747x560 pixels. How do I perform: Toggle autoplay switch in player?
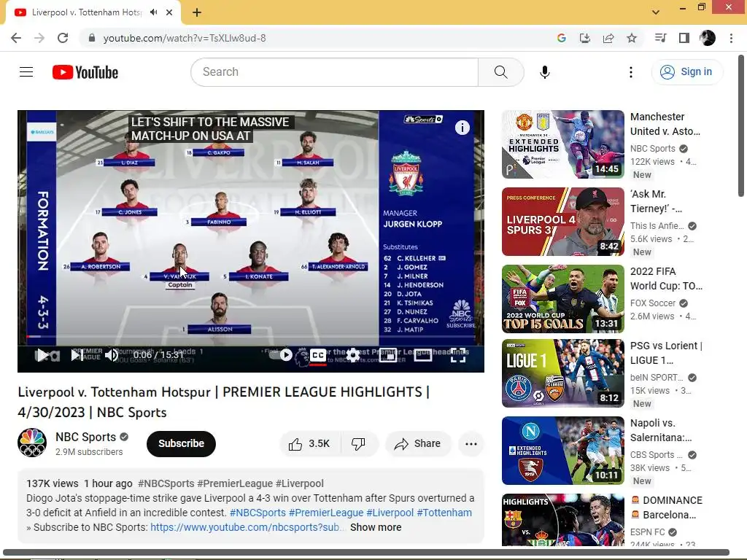point(281,355)
